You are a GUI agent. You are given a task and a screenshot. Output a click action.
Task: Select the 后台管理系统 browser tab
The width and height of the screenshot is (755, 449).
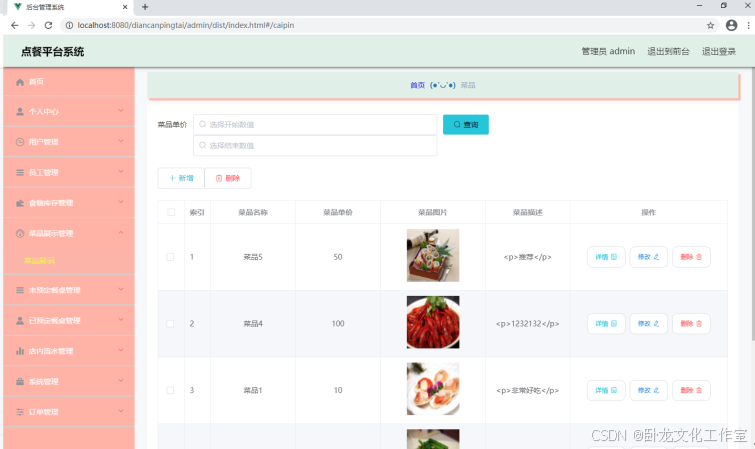pos(71,7)
